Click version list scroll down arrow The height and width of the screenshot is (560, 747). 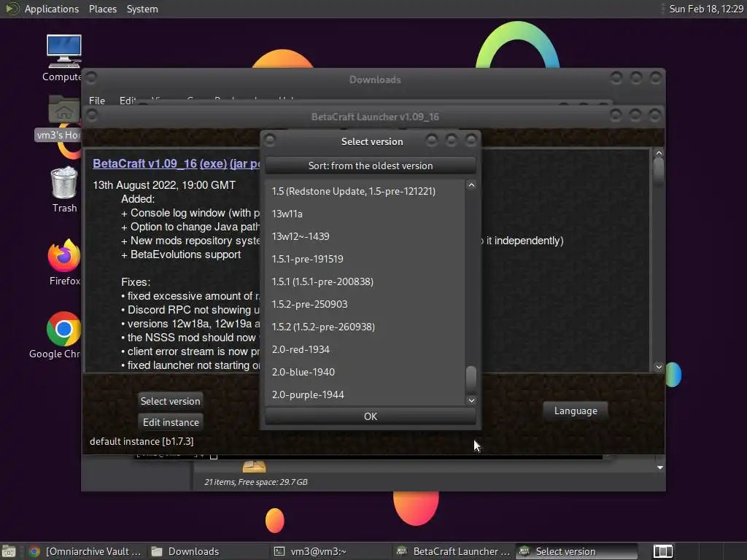coord(471,400)
